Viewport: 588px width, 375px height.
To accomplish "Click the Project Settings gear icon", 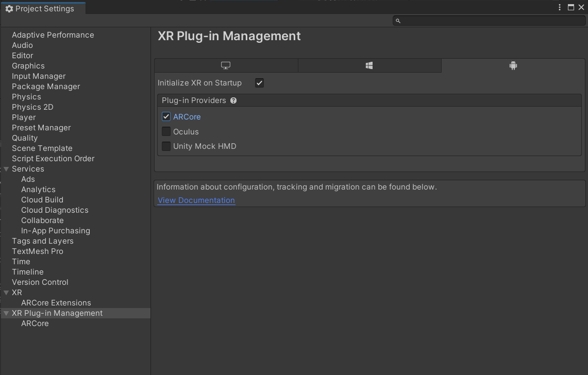I will coord(9,9).
